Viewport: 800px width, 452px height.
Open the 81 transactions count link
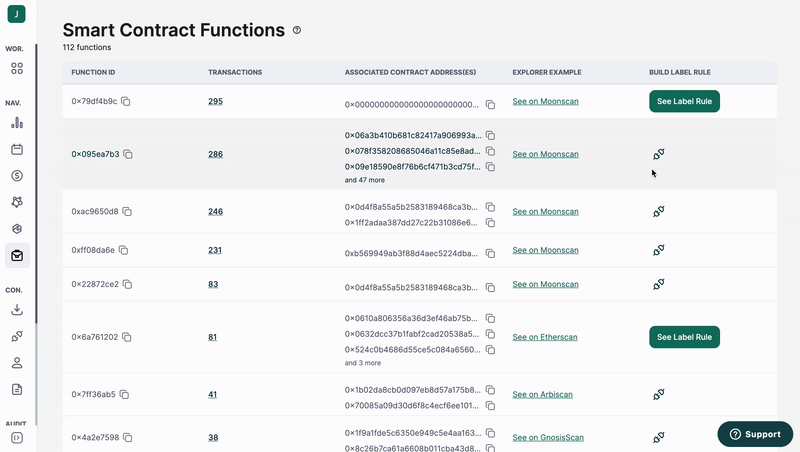tap(212, 337)
